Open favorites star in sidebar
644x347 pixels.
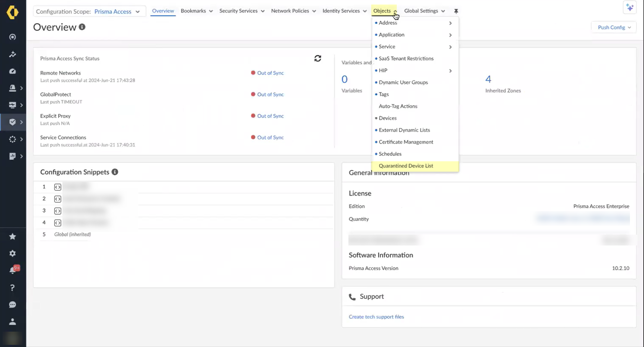coord(13,236)
